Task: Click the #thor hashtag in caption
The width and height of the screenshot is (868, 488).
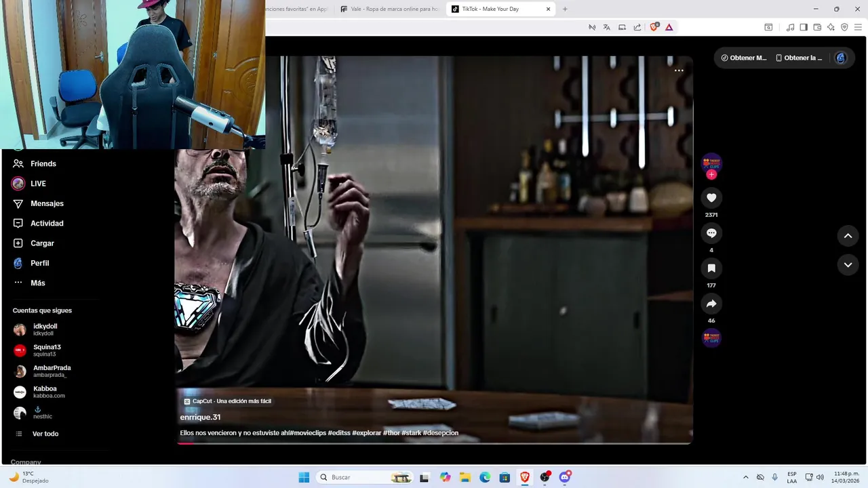Action: [x=391, y=433]
